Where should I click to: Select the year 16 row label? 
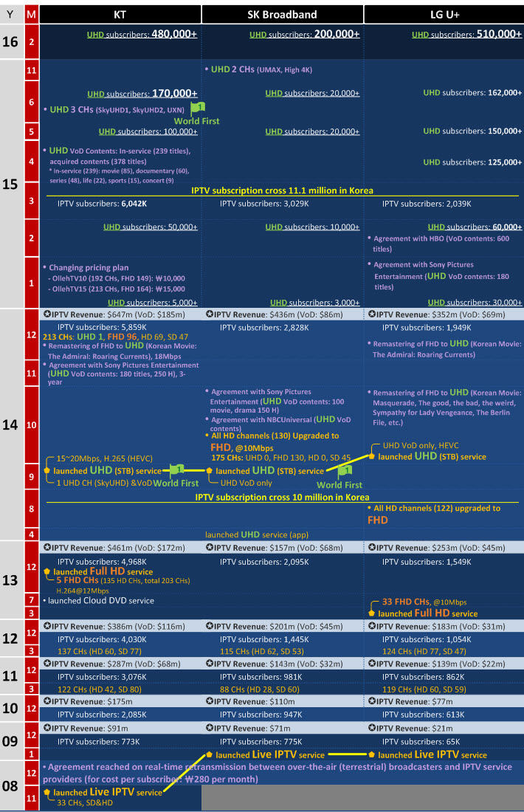point(10,41)
